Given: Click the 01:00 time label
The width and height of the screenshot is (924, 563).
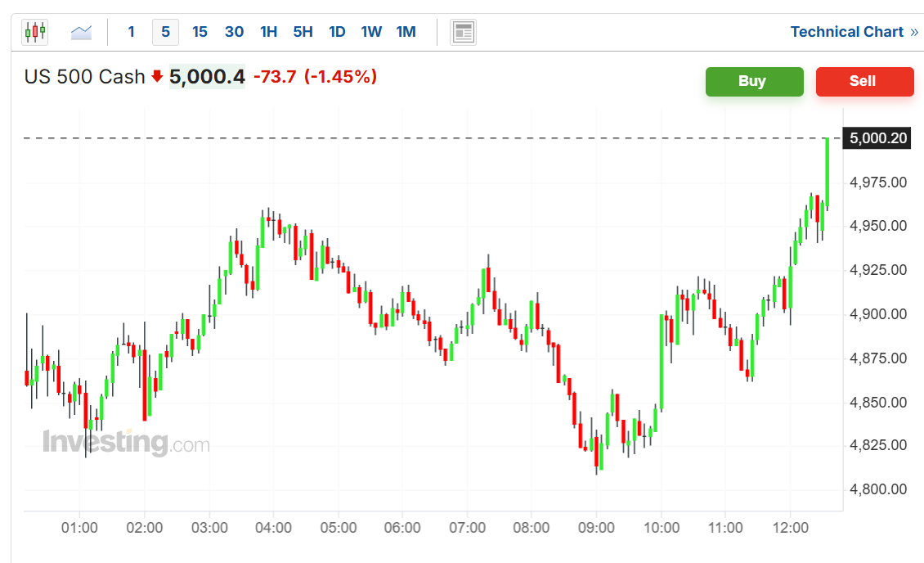Looking at the screenshot, I should 79,528.
